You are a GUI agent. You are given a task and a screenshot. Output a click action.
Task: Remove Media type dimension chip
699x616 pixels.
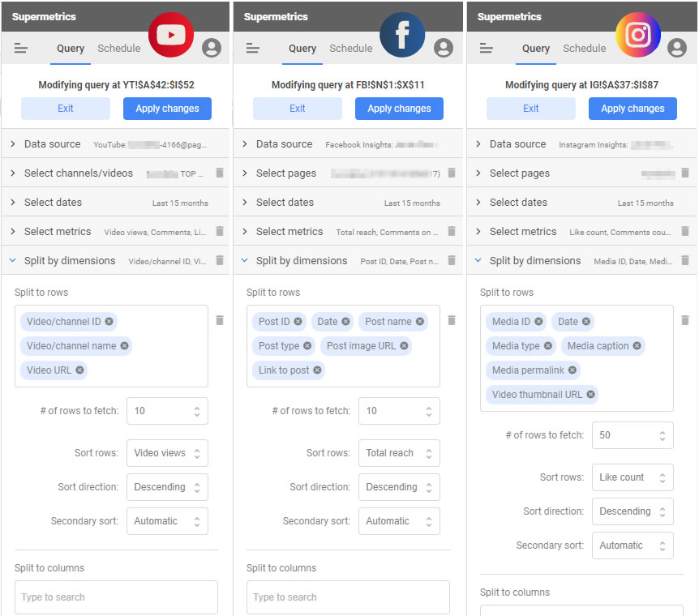coord(548,345)
